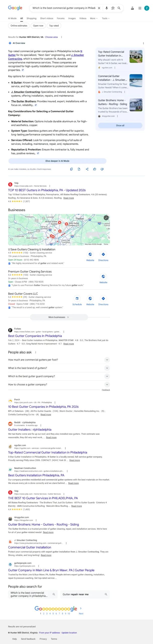Switch to the Shopping tab
The width and height of the screenshot is (153, 644).
pos(31,18)
